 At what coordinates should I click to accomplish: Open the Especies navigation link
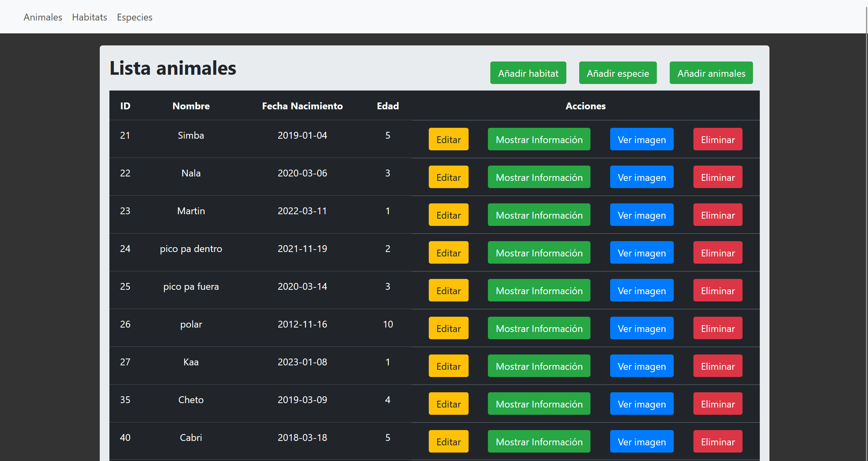pos(134,17)
